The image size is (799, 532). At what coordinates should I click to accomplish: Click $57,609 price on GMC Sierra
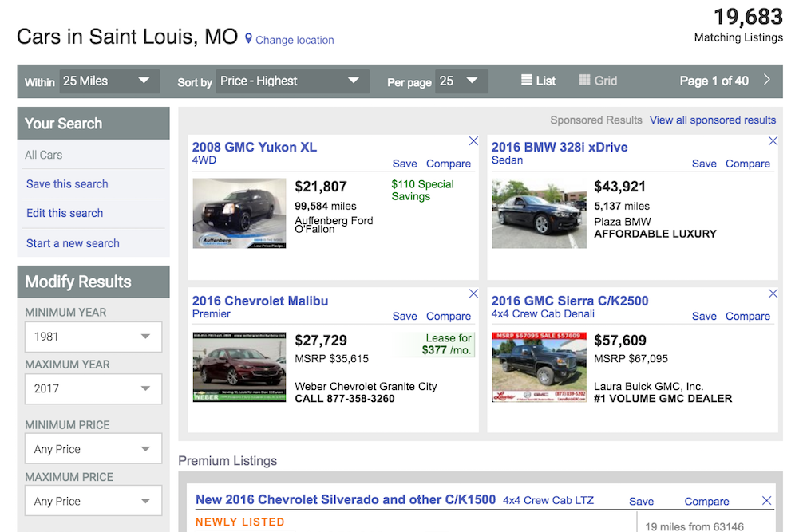(x=620, y=340)
